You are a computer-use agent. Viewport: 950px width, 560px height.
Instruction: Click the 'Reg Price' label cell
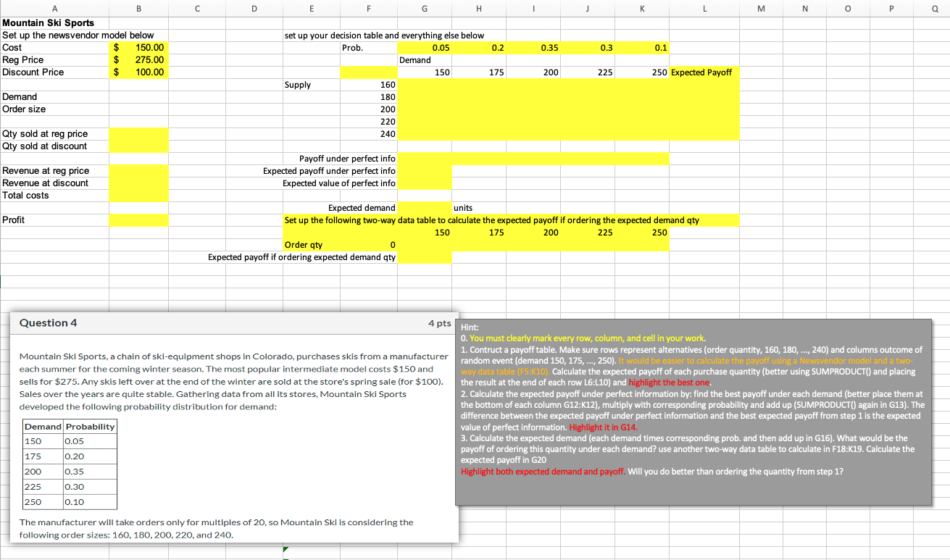pyautogui.click(x=54, y=60)
